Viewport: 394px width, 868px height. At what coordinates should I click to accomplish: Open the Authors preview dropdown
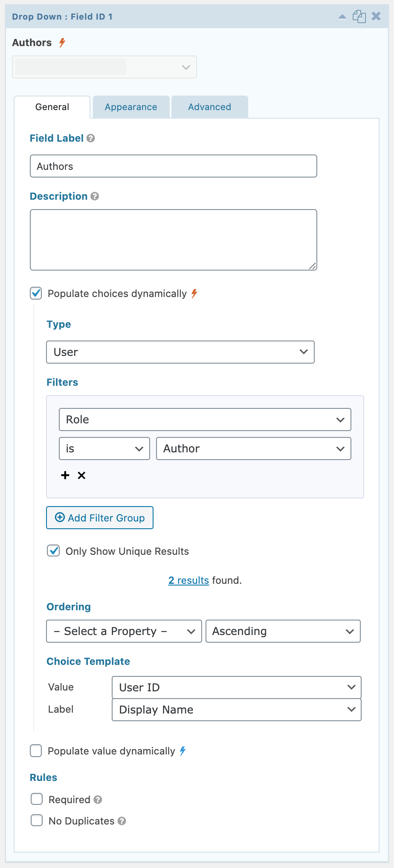pos(104,67)
